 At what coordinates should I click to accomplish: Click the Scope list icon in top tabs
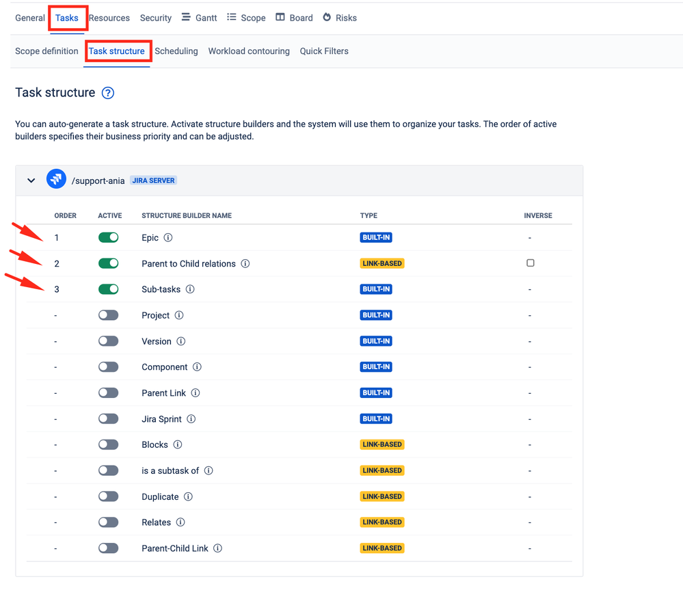[231, 17]
